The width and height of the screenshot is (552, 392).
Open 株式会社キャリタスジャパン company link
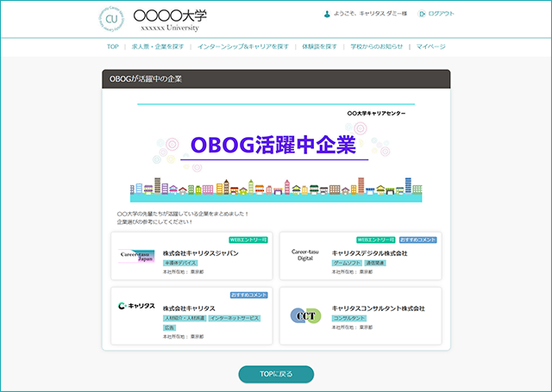[x=201, y=253]
